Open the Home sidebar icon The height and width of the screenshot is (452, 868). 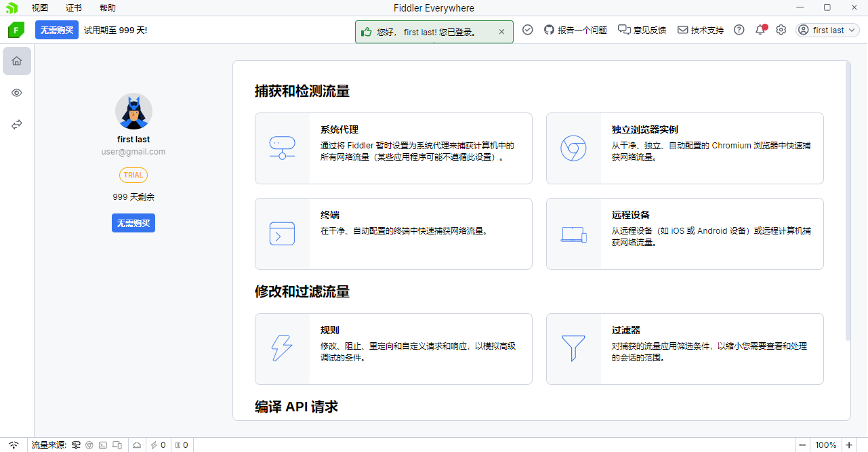[17, 61]
